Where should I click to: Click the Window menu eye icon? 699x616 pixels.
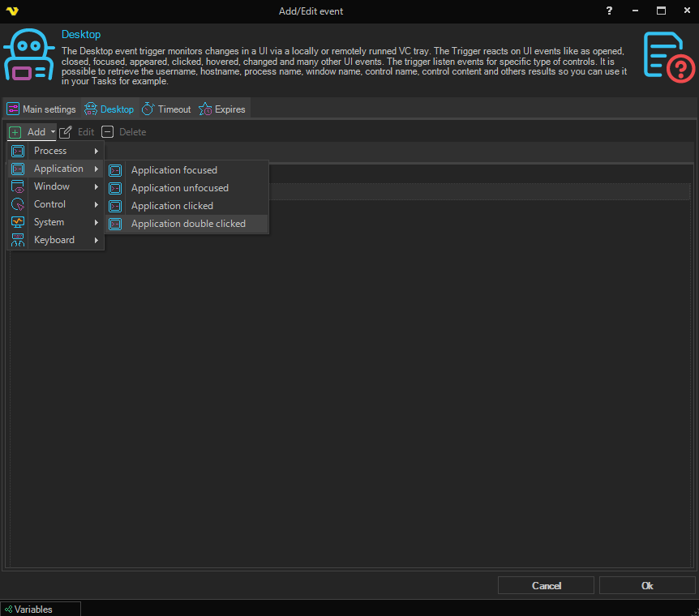click(x=18, y=186)
